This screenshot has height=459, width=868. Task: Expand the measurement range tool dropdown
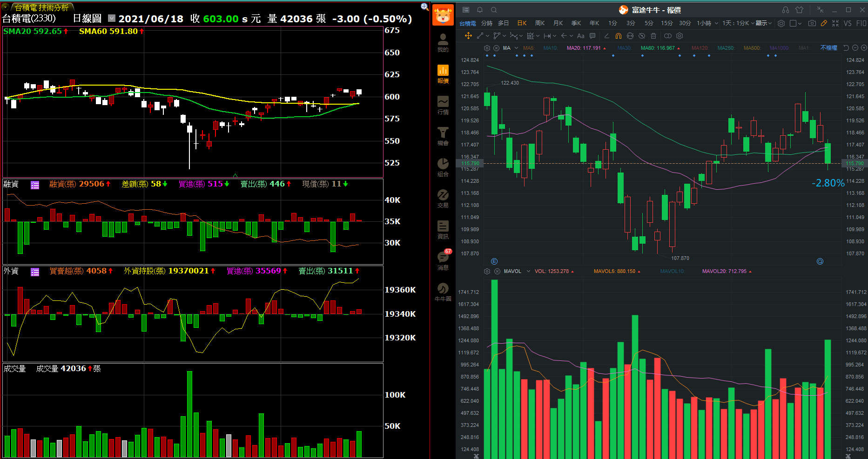554,36
